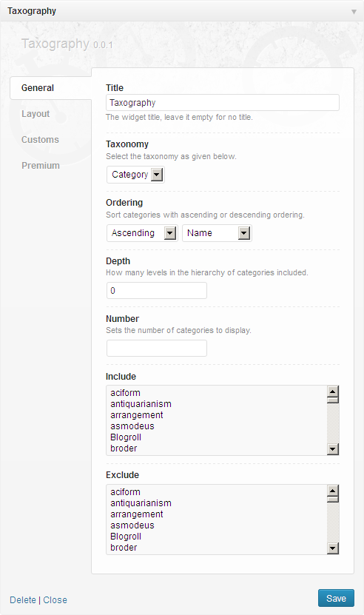Viewport: 364px width, 615px height.
Task: Select Blogroll in the Exclude list
Action: (x=126, y=537)
